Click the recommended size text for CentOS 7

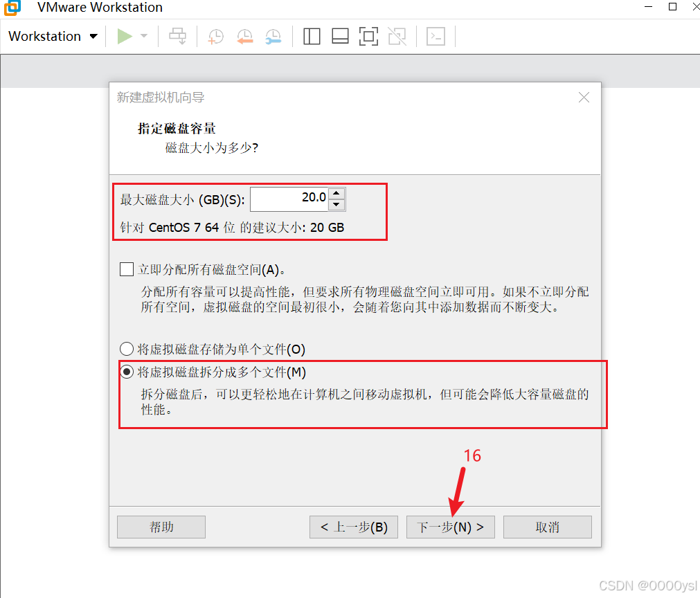pyautogui.click(x=232, y=228)
